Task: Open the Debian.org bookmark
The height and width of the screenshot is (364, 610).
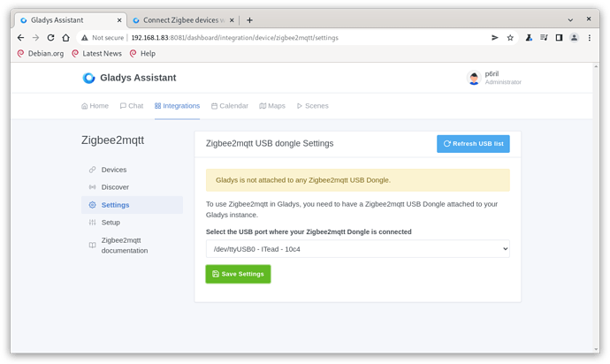Action: click(x=41, y=53)
